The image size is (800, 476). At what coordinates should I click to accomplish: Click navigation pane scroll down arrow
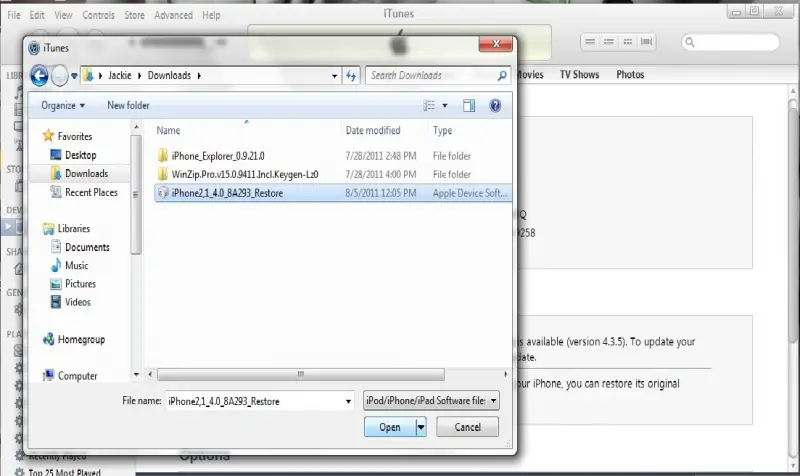(136, 375)
